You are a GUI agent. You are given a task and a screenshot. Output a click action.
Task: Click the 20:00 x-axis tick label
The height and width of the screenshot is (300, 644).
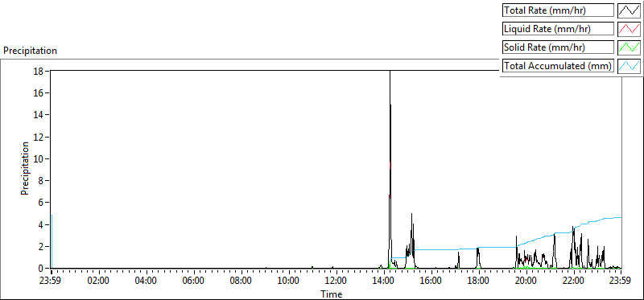(x=526, y=282)
